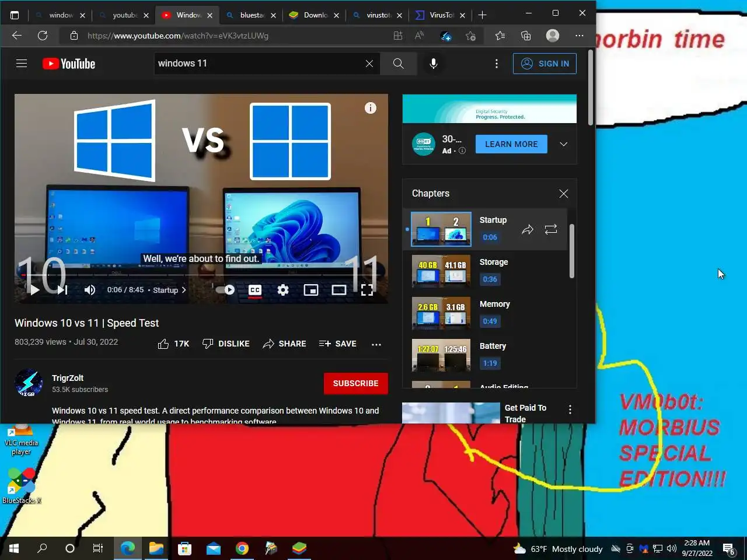Clear the YouTube search box text

pos(369,64)
